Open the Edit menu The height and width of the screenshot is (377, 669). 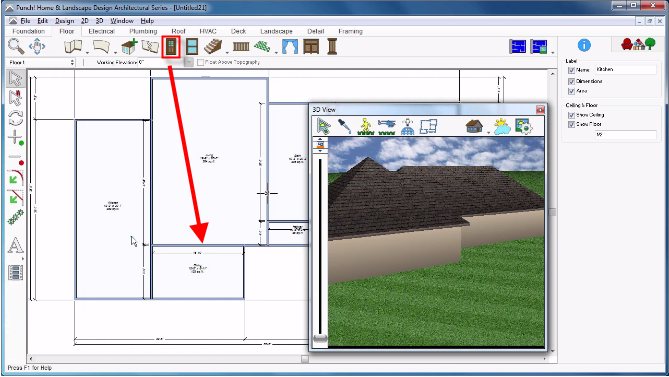(43, 20)
